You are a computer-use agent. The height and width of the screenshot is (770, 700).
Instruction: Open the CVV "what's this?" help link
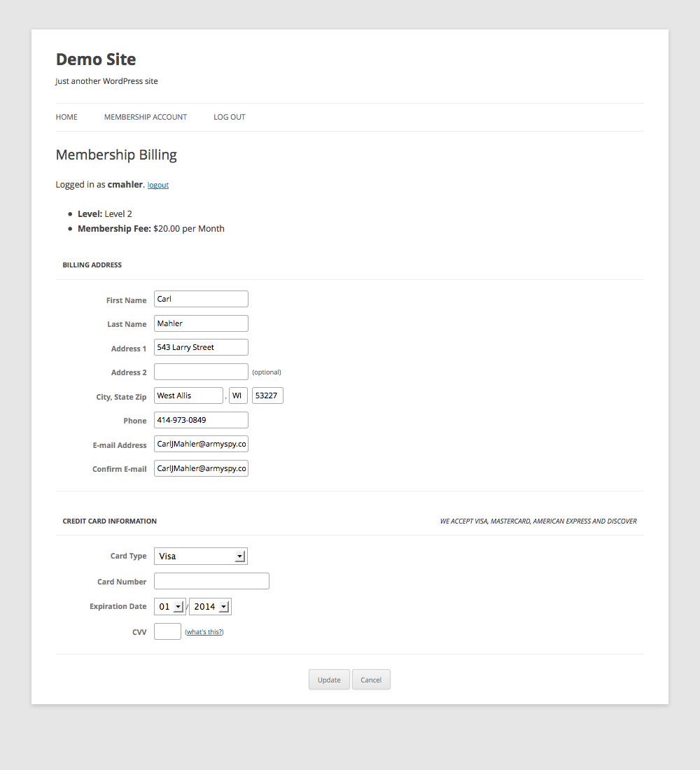(x=204, y=631)
